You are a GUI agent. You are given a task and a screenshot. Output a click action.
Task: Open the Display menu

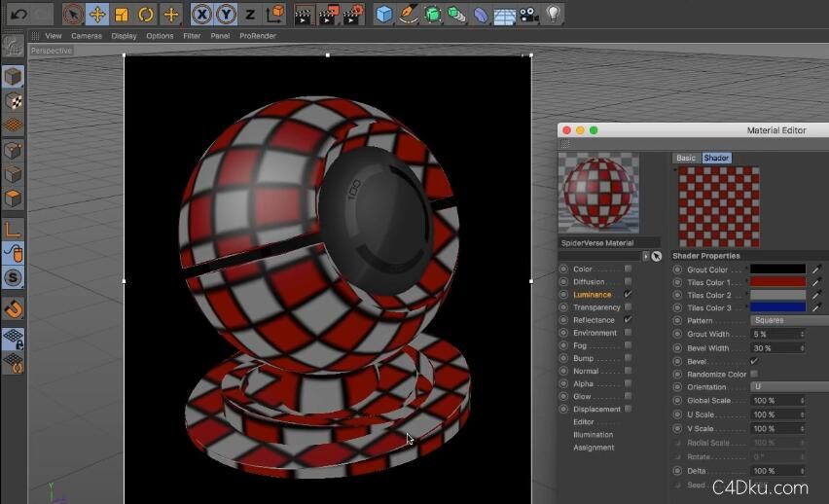[124, 36]
